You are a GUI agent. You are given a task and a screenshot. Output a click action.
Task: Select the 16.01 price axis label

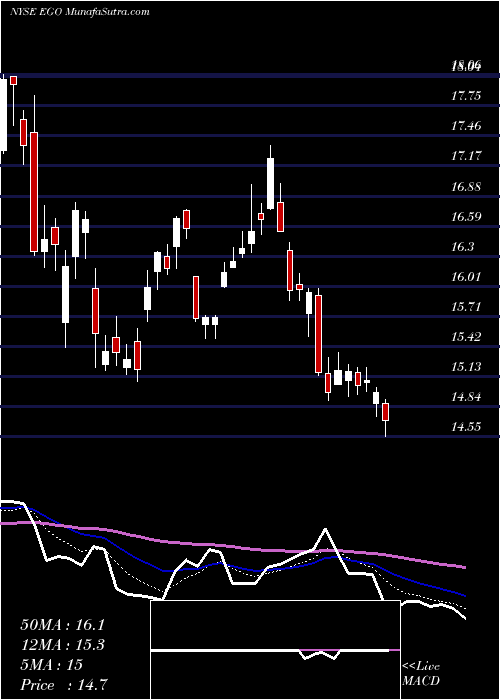pos(466,276)
